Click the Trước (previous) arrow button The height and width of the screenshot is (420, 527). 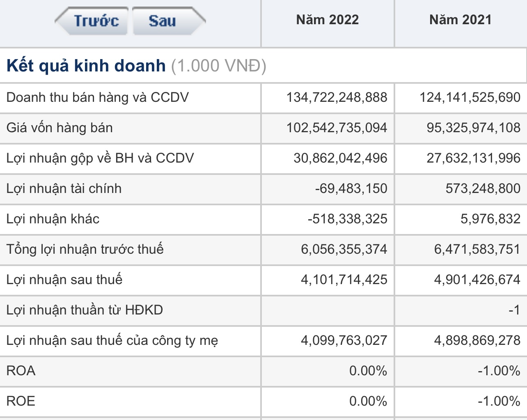[x=93, y=21]
